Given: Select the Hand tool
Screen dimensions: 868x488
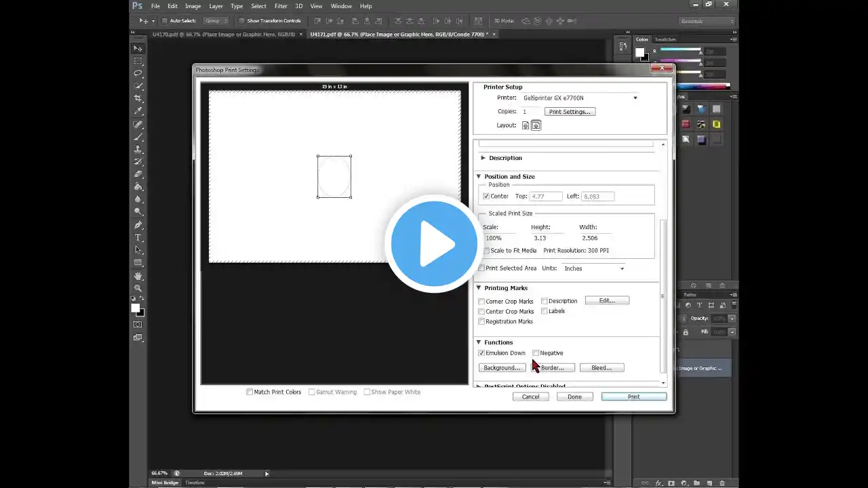Looking at the screenshot, I should click(138, 277).
